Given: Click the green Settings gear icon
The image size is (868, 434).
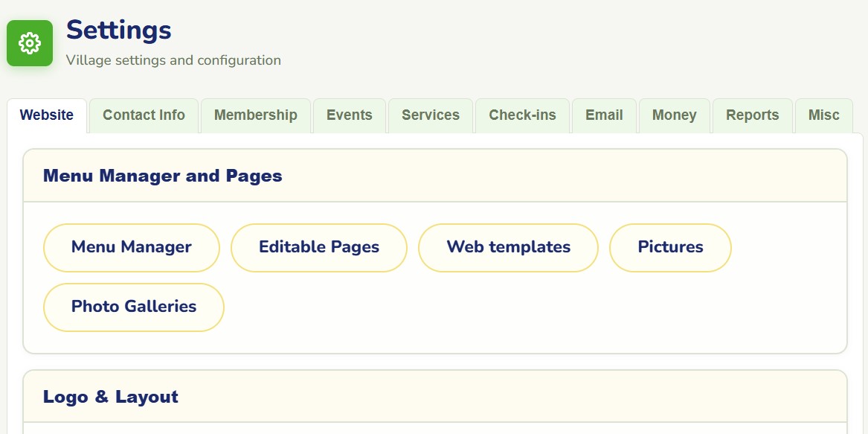Looking at the screenshot, I should click(30, 43).
